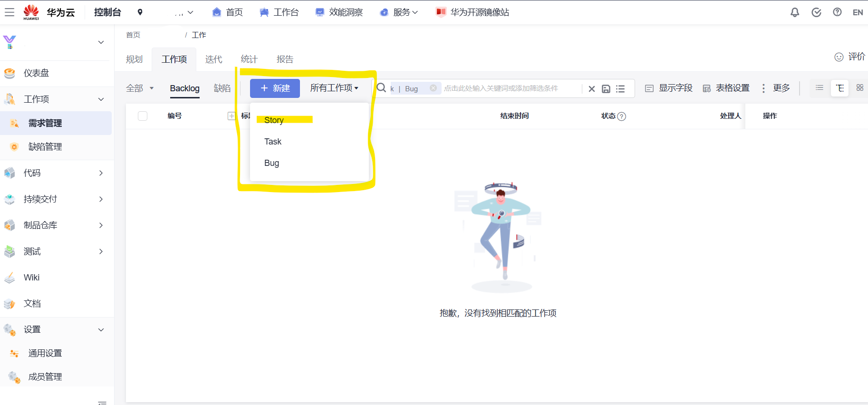Open 工作台 in top navigation
The width and height of the screenshot is (868, 405).
click(279, 12)
